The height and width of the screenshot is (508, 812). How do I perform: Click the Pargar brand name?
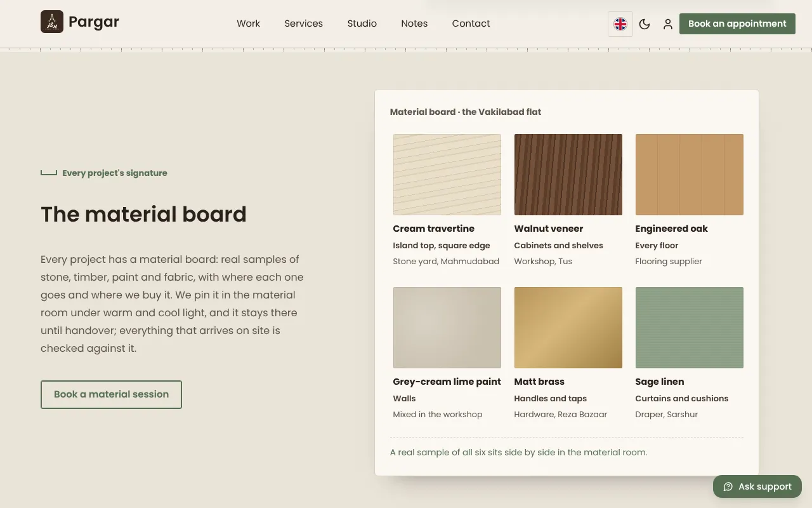point(94,22)
